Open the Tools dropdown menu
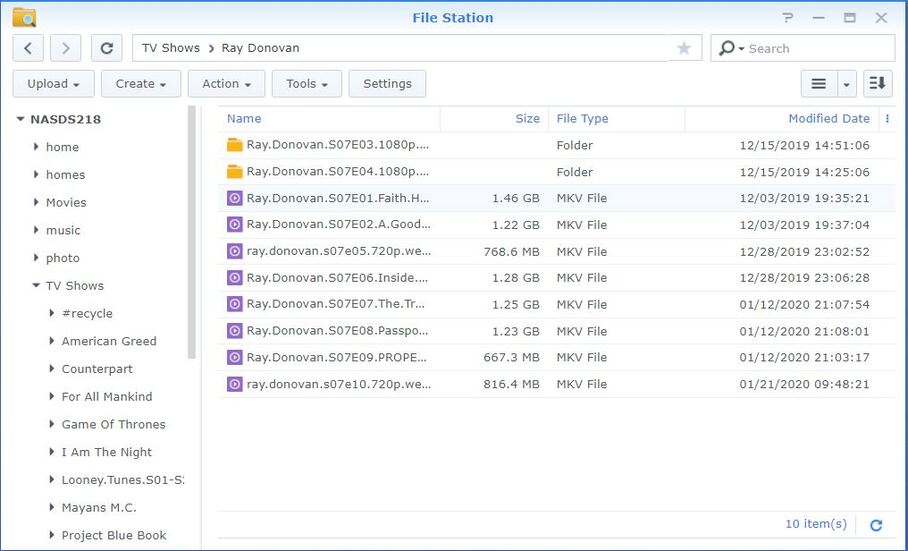The width and height of the screenshot is (908, 551). coord(307,84)
